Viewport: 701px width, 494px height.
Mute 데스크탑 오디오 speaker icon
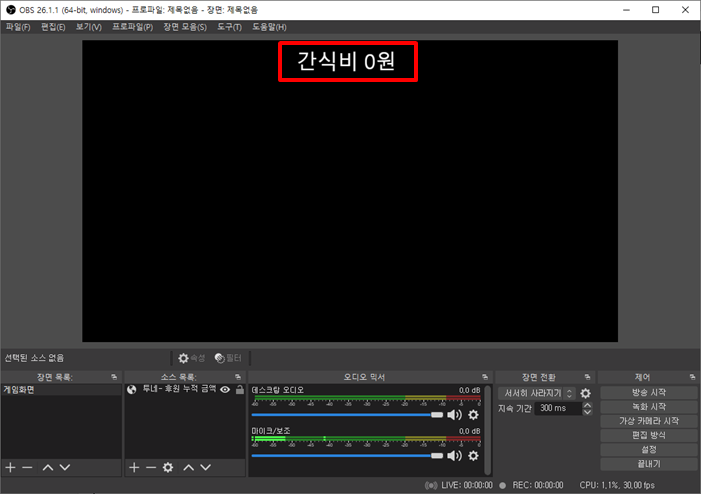(x=454, y=415)
